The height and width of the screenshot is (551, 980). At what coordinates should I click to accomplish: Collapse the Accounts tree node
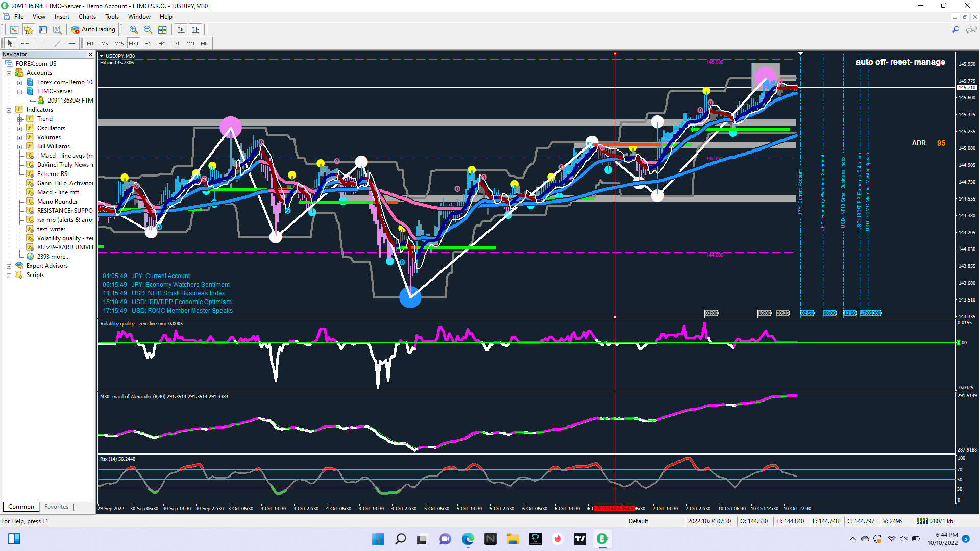coord(9,73)
